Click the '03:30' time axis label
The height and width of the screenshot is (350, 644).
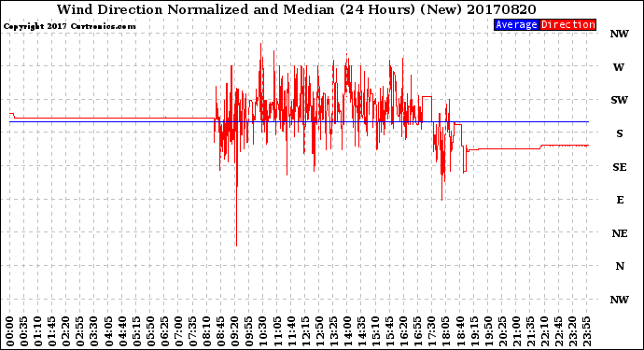(94, 331)
